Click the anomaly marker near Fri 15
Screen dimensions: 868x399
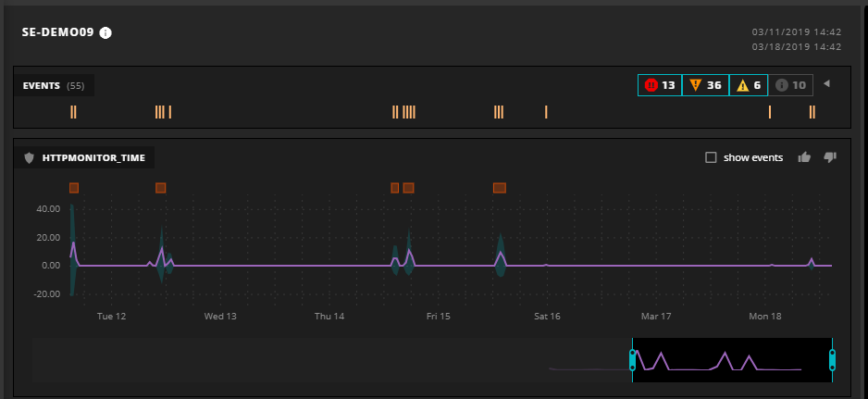pos(408,188)
